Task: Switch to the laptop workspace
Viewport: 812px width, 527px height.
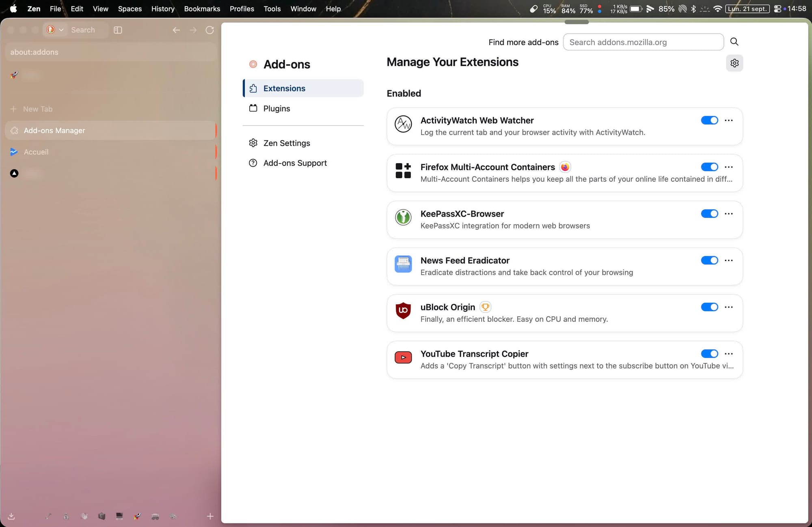Action: (x=119, y=516)
